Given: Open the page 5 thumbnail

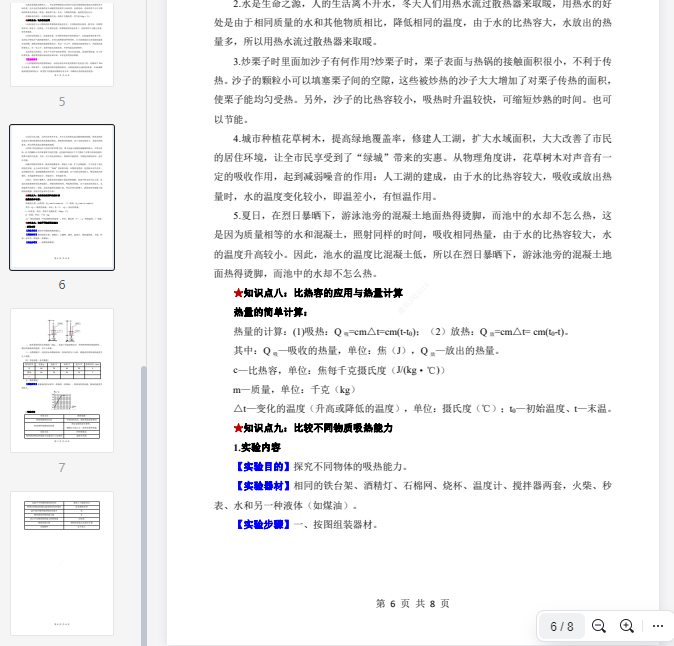Looking at the screenshot, I should tap(62, 40).
